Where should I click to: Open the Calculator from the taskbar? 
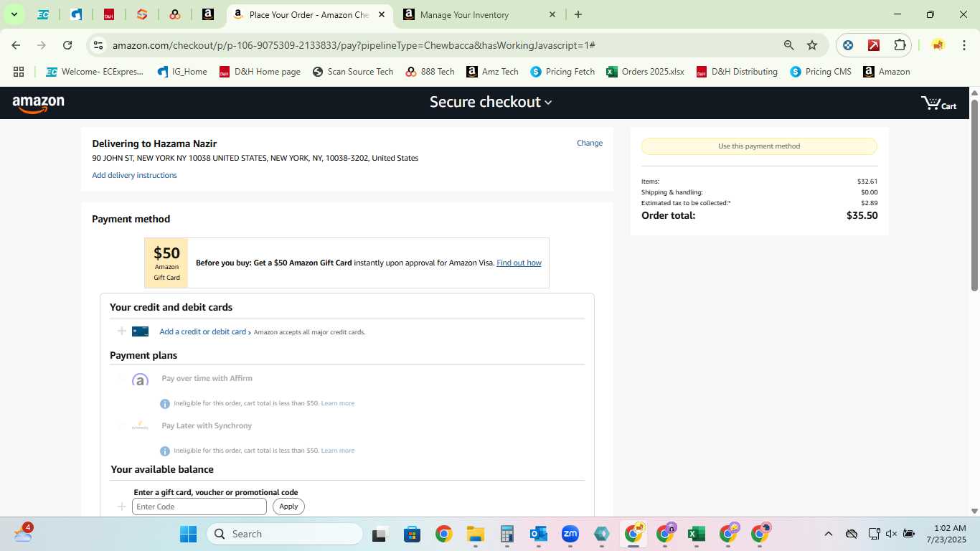coord(507,534)
